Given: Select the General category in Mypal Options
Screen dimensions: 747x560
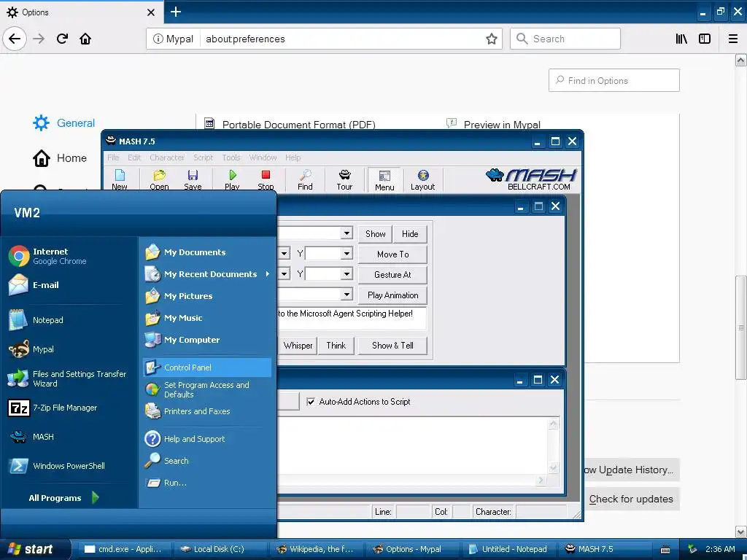Looking at the screenshot, I should pos(64,122).
